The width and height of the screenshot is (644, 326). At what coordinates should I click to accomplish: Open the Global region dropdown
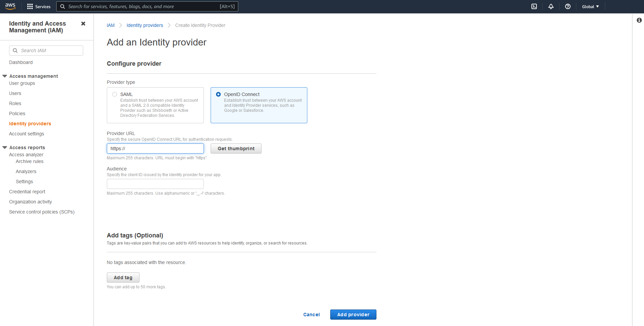tap(590, 6)
